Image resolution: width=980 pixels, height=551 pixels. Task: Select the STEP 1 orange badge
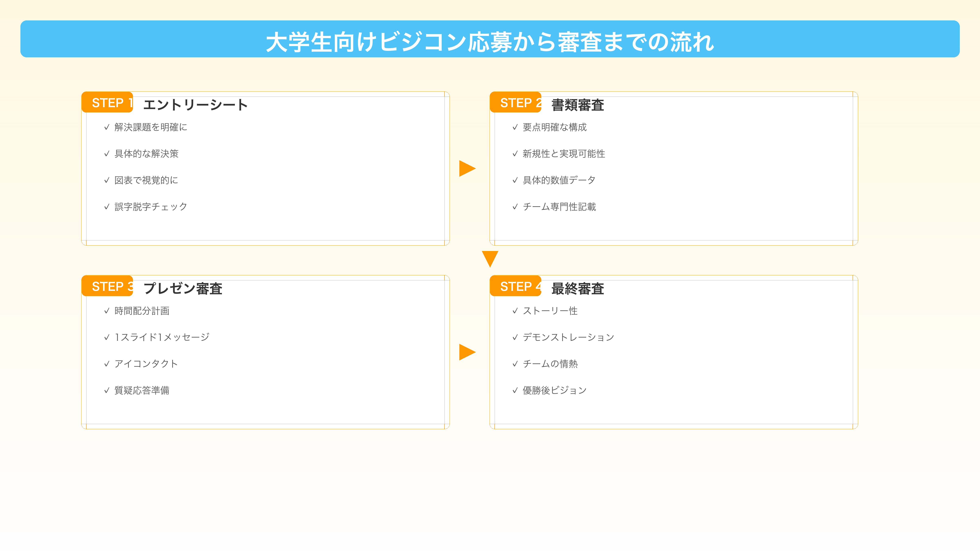click(x=107, y=102)
